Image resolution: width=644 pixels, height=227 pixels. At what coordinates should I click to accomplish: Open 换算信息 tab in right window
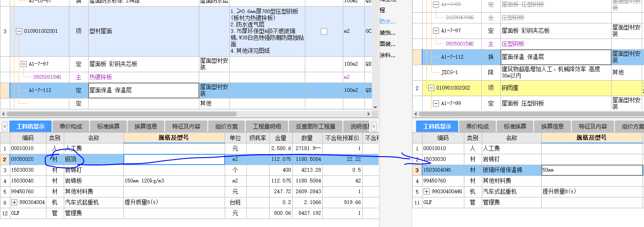(553, 126)
